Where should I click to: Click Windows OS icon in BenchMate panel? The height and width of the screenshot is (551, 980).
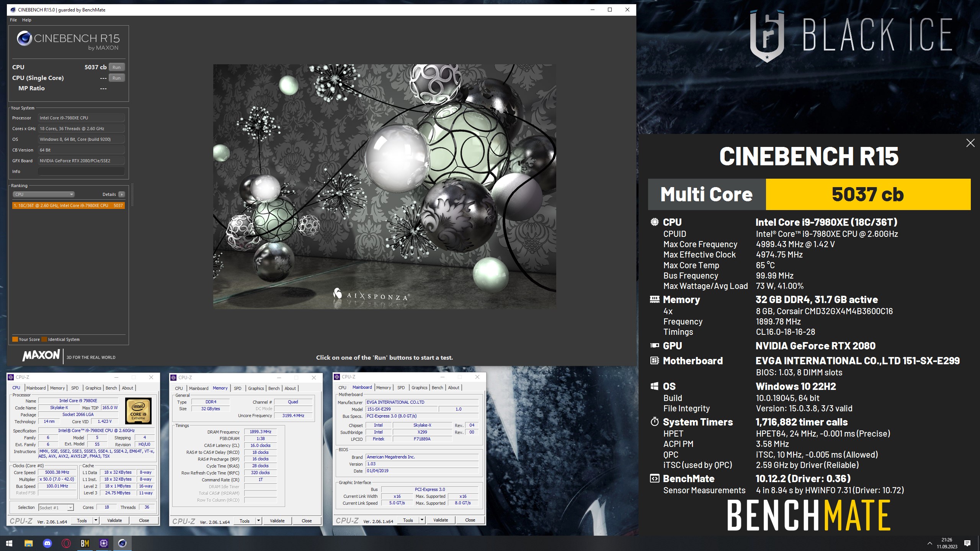(655, 386)
